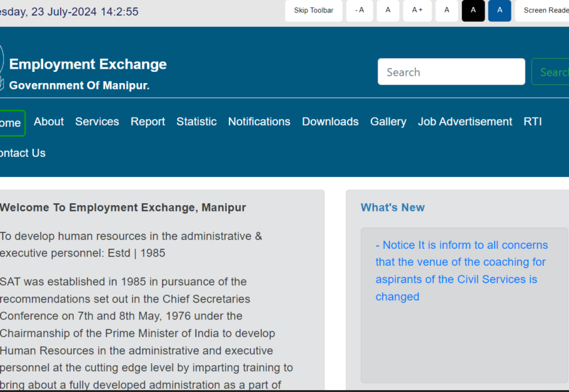Open the Job Advertisement page
569x392 pixels.
465,122
